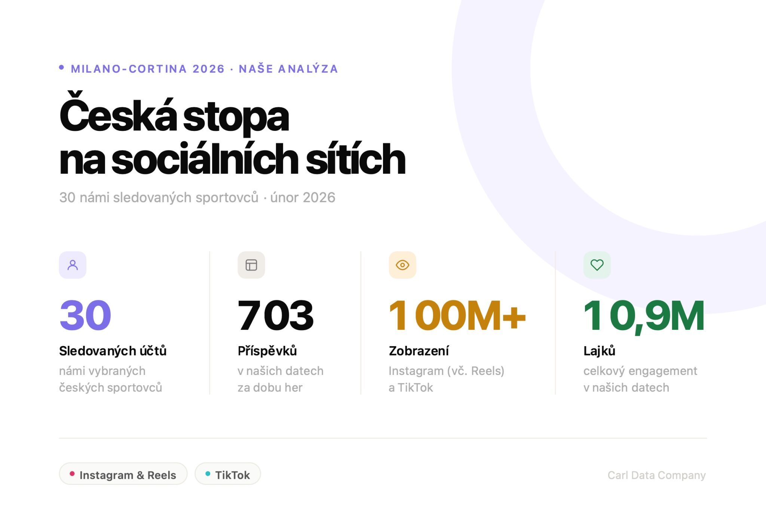Click the Zobrazení label
The image size is (766, 532).
[x=419, y=351]
